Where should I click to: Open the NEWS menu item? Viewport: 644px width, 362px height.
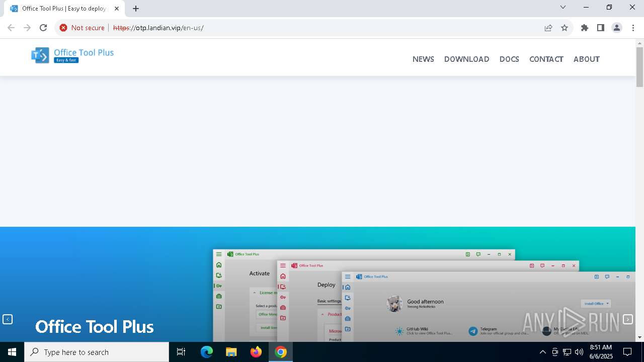click(423, 59)
